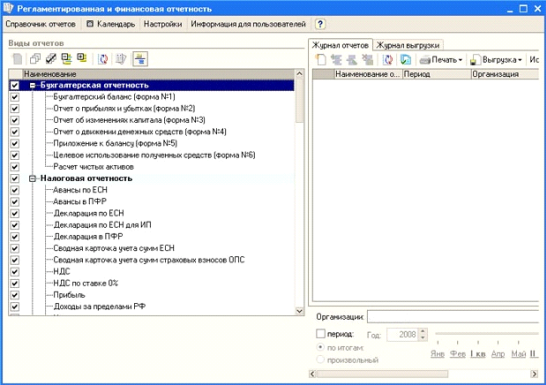Click the Период column header

437,74
